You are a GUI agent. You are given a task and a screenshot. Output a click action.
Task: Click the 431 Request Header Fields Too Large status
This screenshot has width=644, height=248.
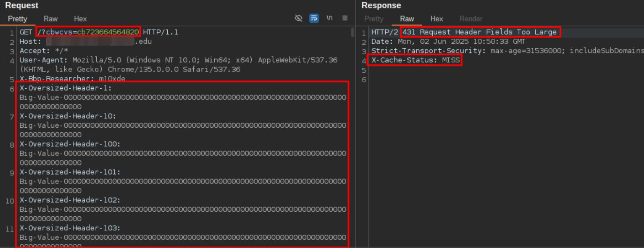tap(479, 32)
